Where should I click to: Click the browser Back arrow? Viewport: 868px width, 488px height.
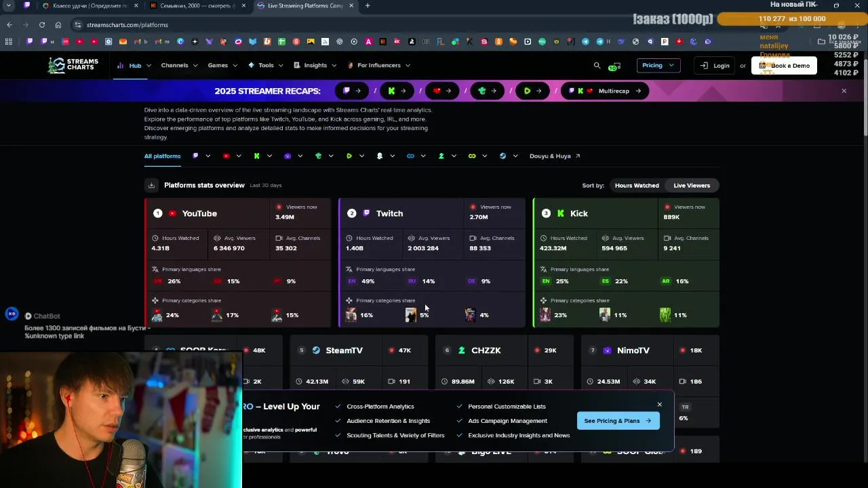point(9,25)
